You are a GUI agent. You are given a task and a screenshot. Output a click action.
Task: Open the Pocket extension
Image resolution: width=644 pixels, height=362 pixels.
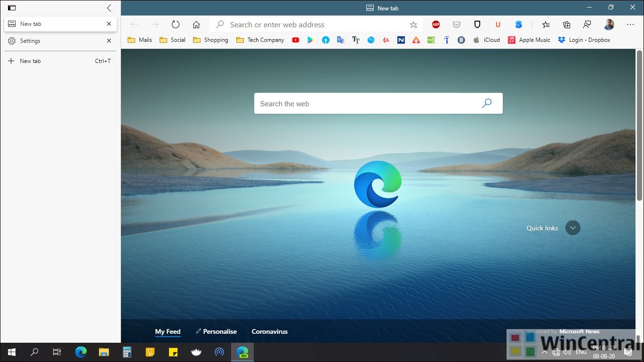[x=457, y=25]
